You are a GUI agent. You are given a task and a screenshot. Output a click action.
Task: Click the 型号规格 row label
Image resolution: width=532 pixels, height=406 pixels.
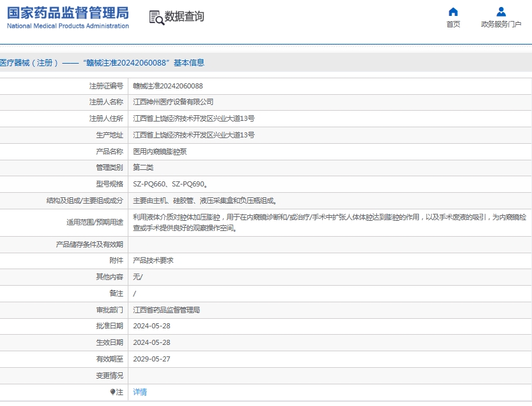(x=109, y=184)
